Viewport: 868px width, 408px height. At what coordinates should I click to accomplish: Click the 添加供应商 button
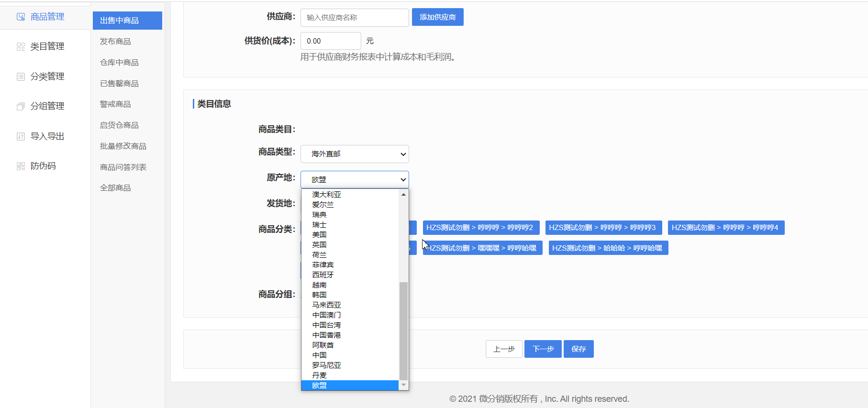(x=437, y=17)
